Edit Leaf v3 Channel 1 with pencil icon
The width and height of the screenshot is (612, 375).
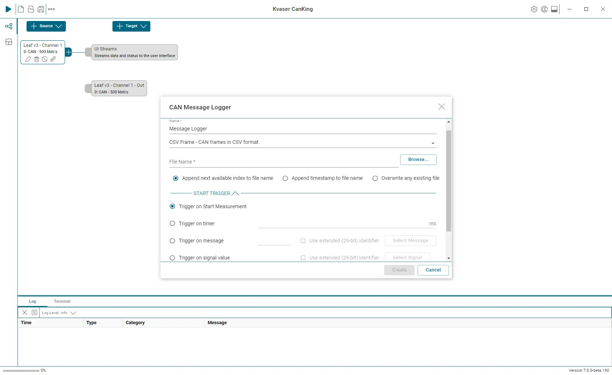(x=28, y=59)
